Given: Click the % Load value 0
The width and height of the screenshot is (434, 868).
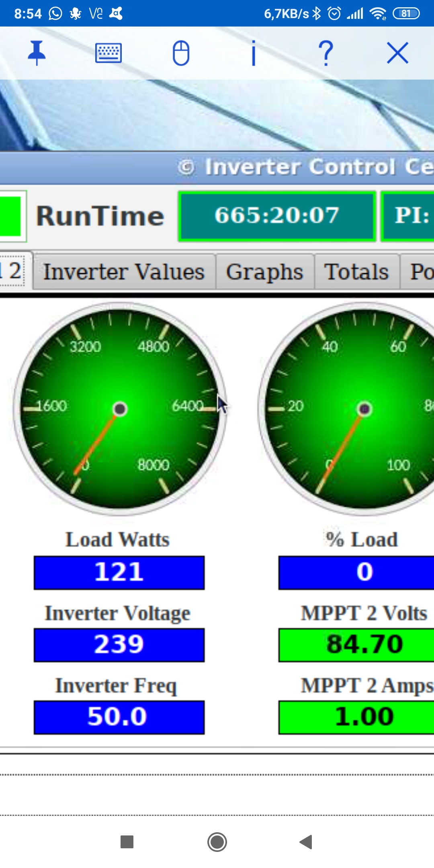Looking at the screenshot, I should 356,573.
